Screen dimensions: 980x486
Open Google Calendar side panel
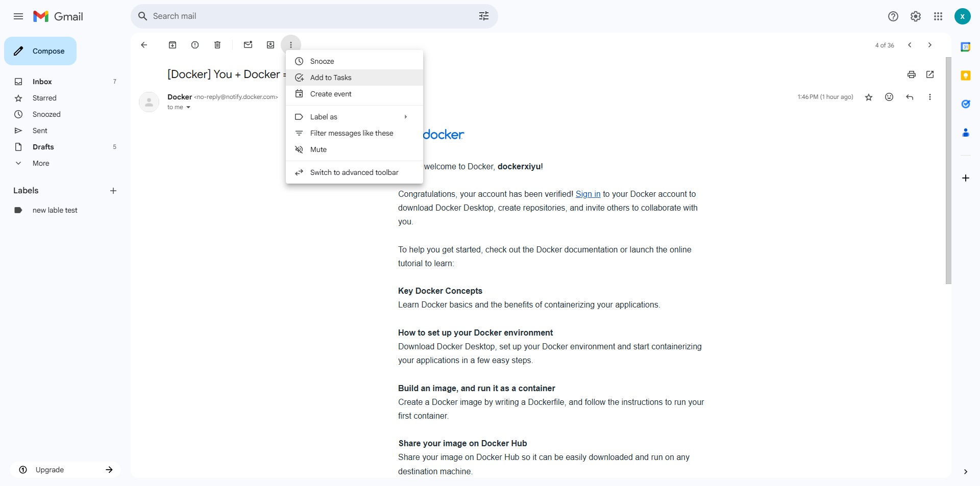(x=966, y=47)
